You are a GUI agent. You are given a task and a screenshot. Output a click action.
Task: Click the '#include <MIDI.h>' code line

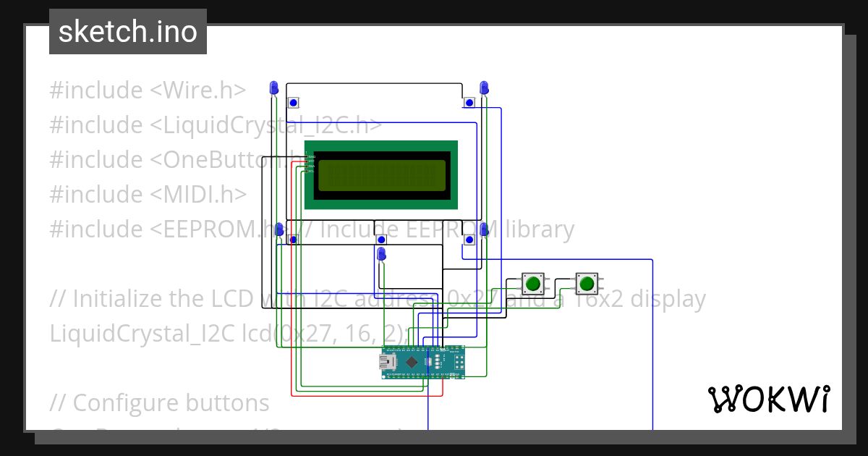148,194
